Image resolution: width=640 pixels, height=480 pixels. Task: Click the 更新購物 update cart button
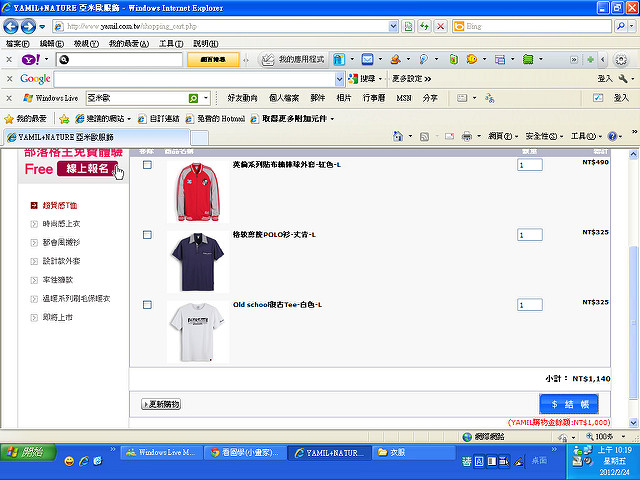pyautogui.click(x=161, y=404)
